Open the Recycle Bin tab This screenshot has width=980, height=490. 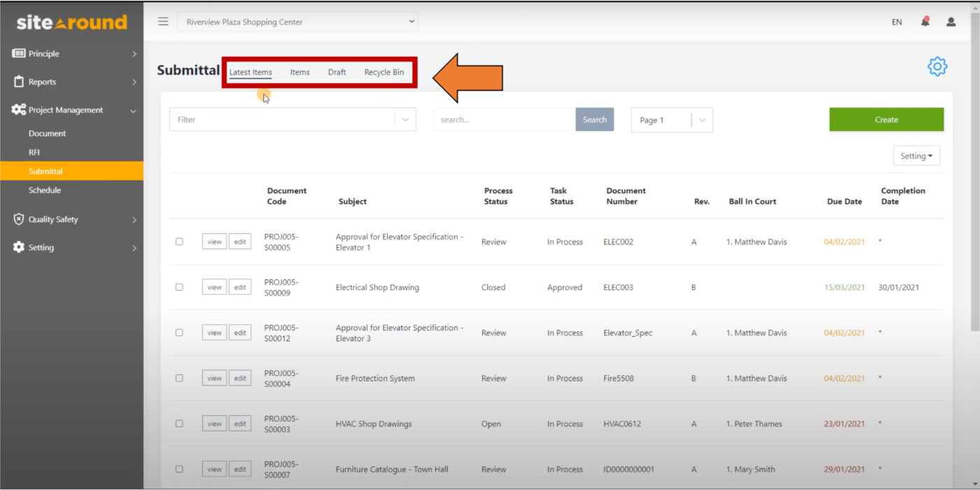coord(384,72)
